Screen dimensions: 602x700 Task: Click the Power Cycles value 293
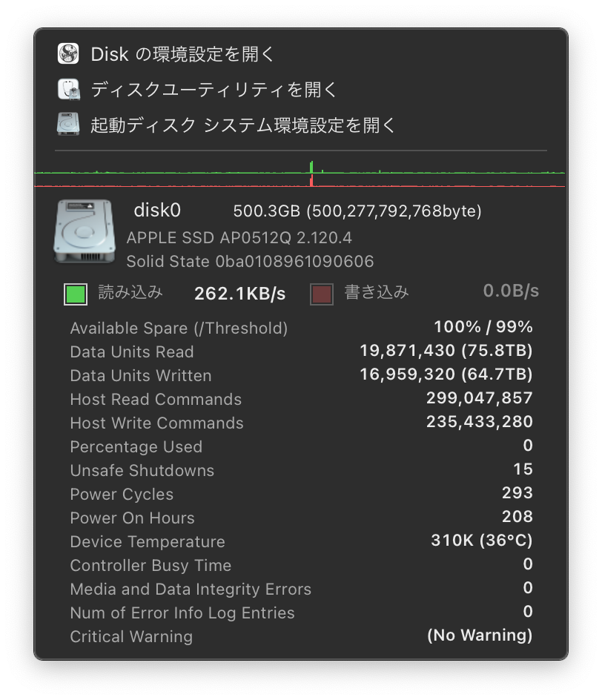pyautogui.click(x=517, y=492)
